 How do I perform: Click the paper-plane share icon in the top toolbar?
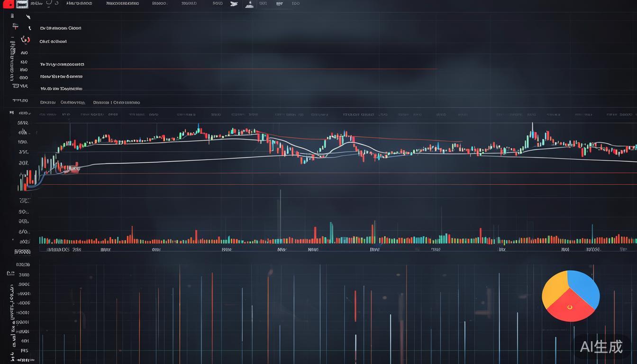point(234,3)
